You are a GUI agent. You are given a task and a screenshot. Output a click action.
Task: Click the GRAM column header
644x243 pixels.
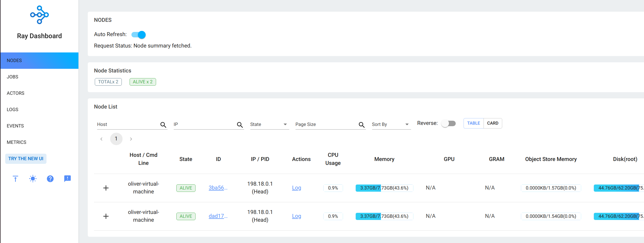497,159
